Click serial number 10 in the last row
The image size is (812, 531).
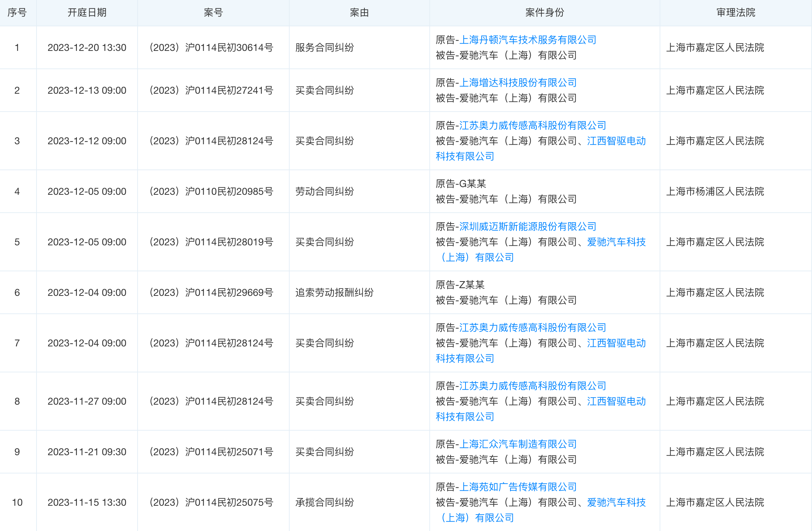pos(17,503)
